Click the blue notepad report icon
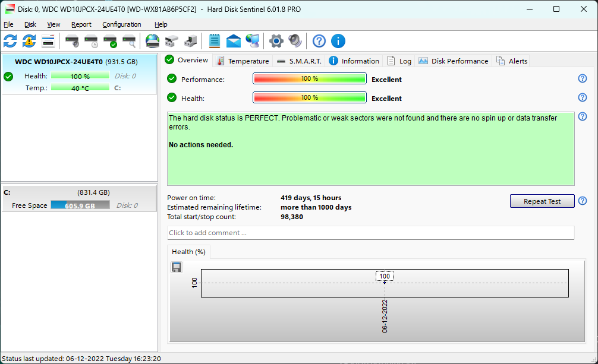Screen dimensions: 598x364 (x=214, y=41)
